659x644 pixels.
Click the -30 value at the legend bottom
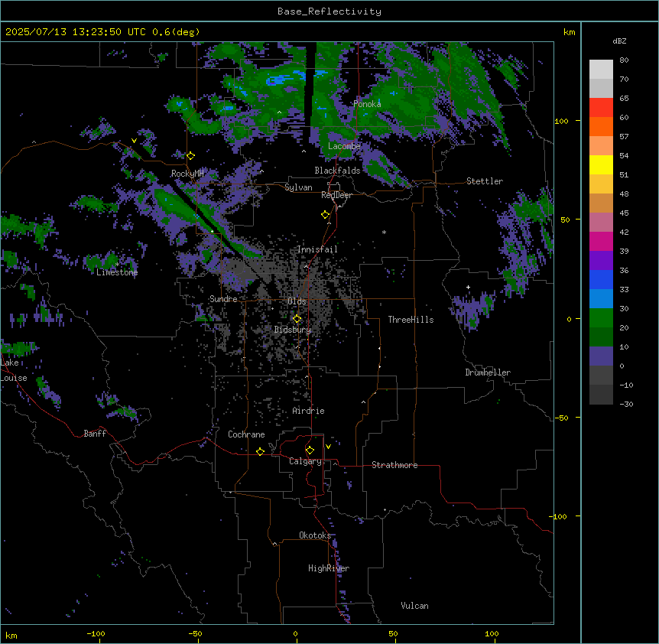[626, 405]
